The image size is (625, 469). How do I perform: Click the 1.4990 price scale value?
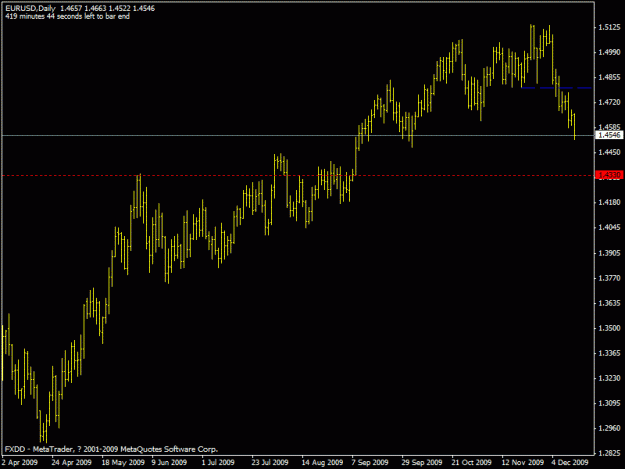pyautogui.click(x=610, y=52)
